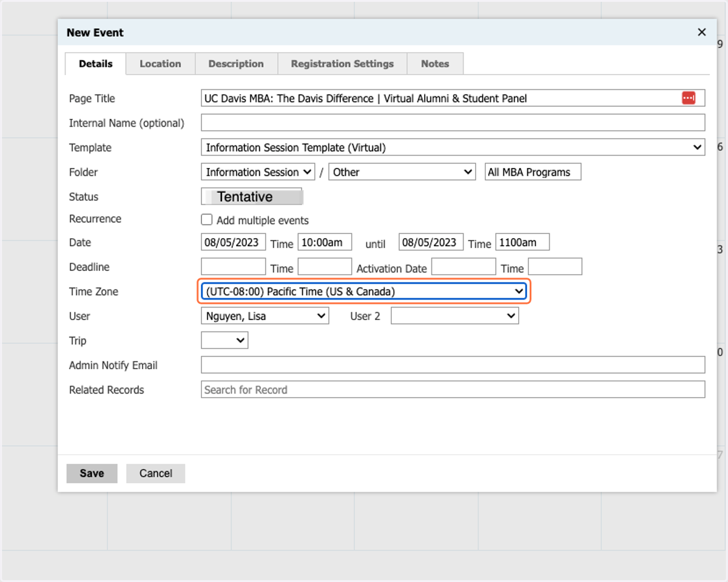Switch to the Description tab
The image size is (728, 582).
tap(236, 64)
